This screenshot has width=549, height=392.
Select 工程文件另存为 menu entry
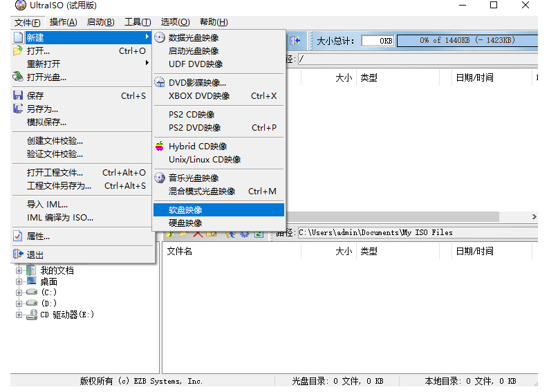pyautogui.click(x=82, y=186)
